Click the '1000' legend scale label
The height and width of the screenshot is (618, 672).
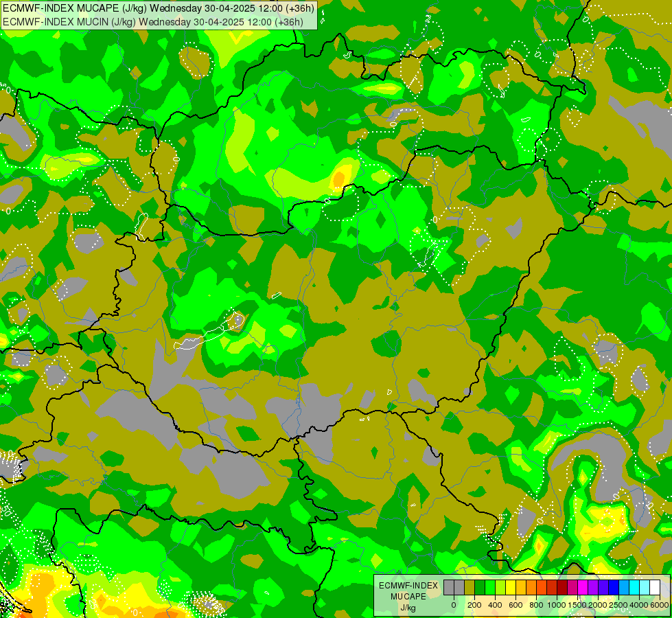coord(556,605)
